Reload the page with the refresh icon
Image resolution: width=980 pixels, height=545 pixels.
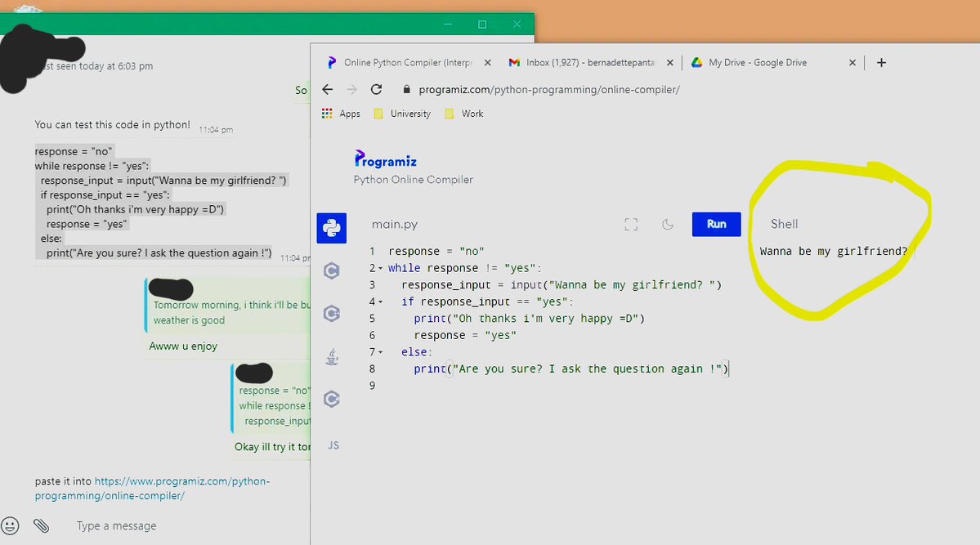coord(376,90)
